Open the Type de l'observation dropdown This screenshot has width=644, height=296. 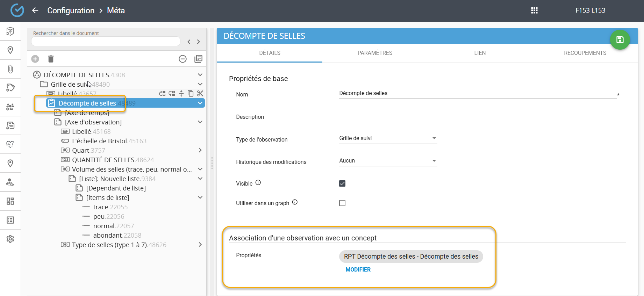pos(388,138)
